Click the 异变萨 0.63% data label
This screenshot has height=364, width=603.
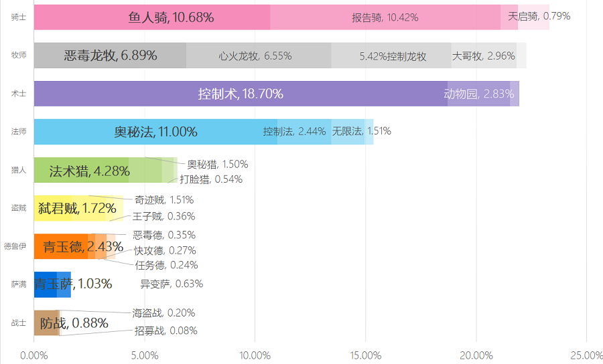172,284
